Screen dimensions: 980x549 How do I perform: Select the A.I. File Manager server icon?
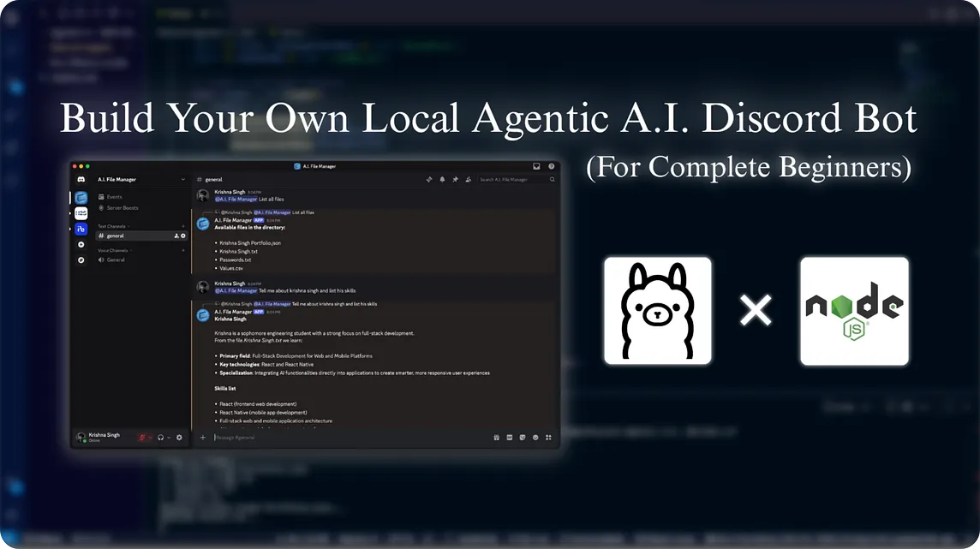point(81,197)
